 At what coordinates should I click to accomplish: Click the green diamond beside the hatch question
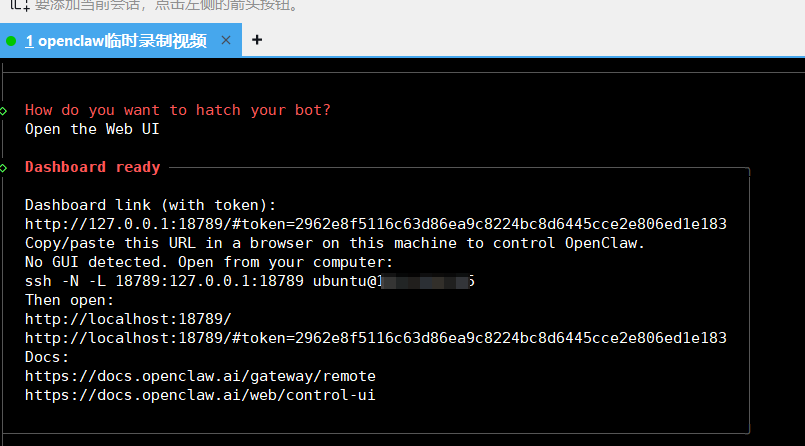pyautogui.click(x=4, y=111)
